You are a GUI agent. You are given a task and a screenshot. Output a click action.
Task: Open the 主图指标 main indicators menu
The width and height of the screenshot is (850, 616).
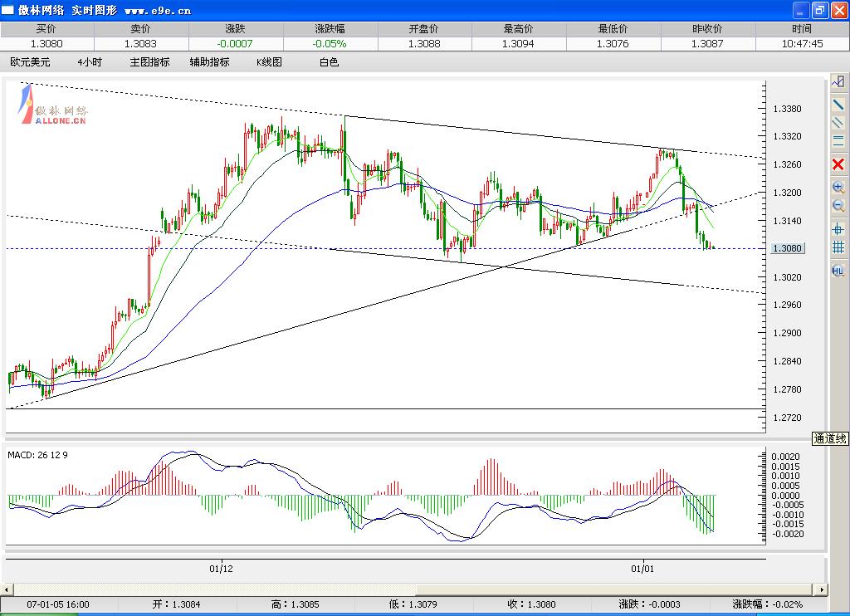[x=149, y=62]
